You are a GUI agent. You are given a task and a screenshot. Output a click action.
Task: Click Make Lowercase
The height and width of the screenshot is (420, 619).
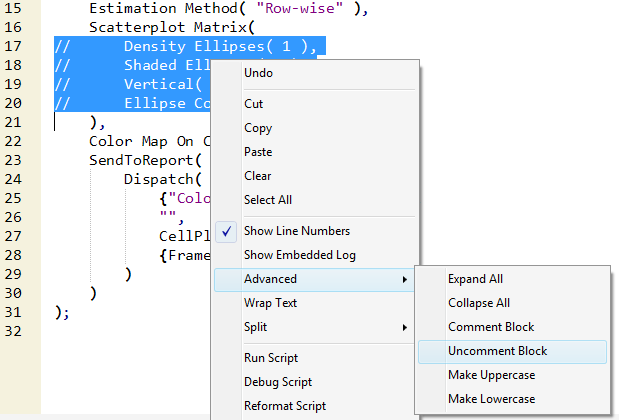click(491, 399)
